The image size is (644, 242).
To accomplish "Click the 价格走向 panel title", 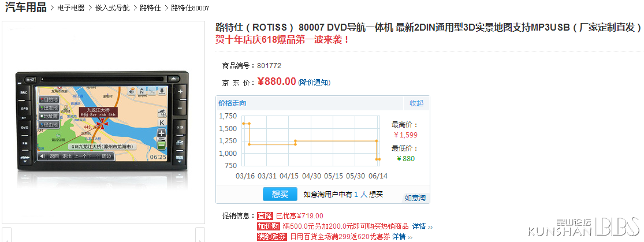I will point(232,103).
